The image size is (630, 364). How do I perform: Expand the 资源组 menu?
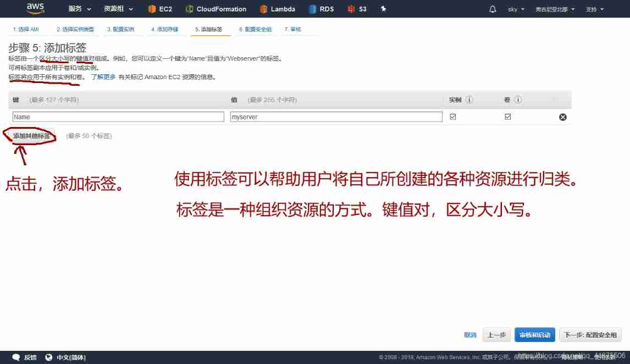tap(118, 9)
